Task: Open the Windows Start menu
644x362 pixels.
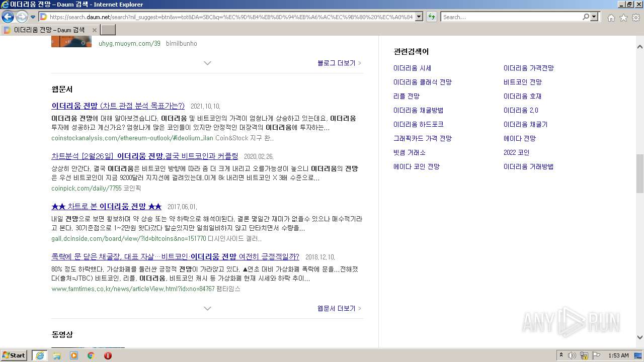Action: click(14, 355)
